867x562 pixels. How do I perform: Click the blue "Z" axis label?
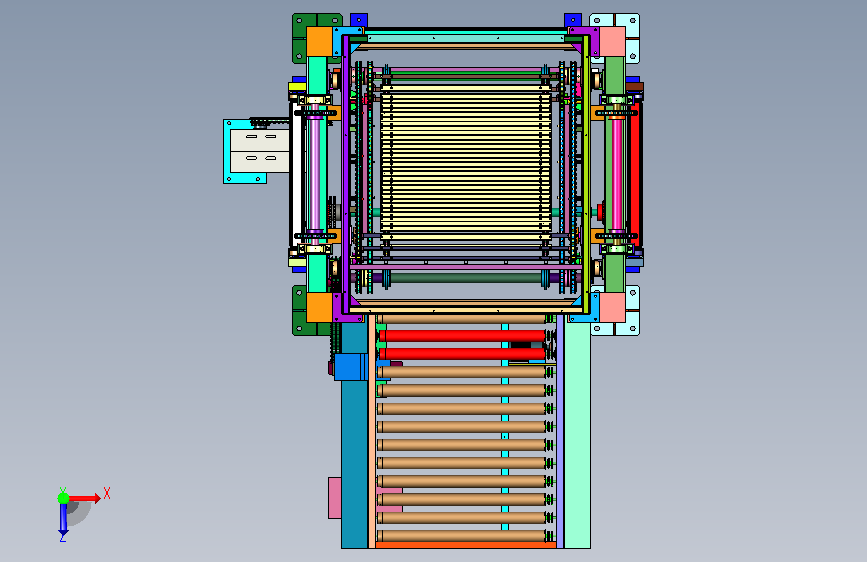62,538
